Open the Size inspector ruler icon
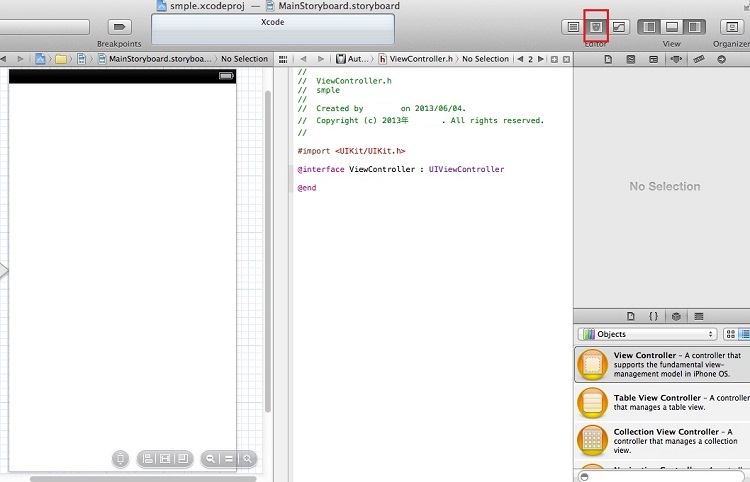Image resolution: width=750 pixels, height=482 pixels. 699,59
